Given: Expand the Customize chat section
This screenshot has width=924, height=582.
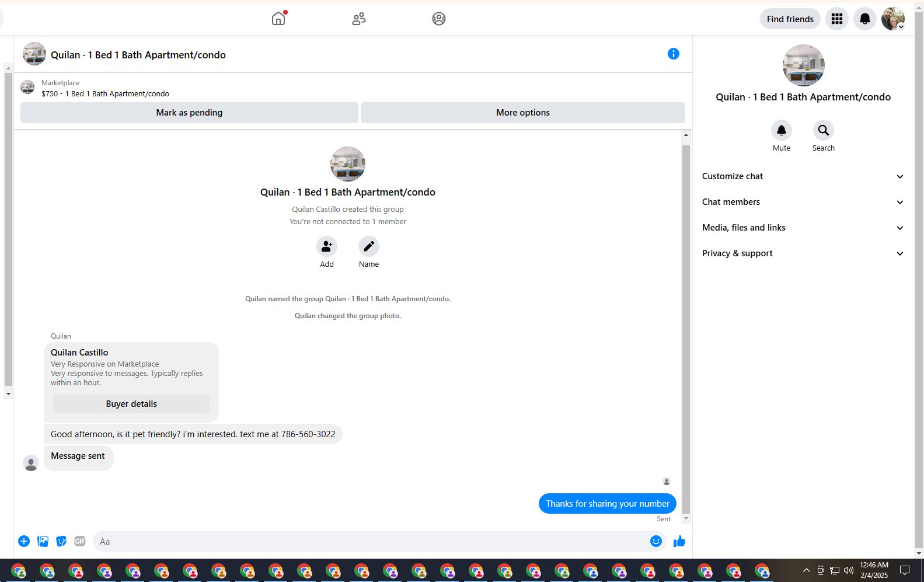Looking at the screenshot, I should coord(803,176).
